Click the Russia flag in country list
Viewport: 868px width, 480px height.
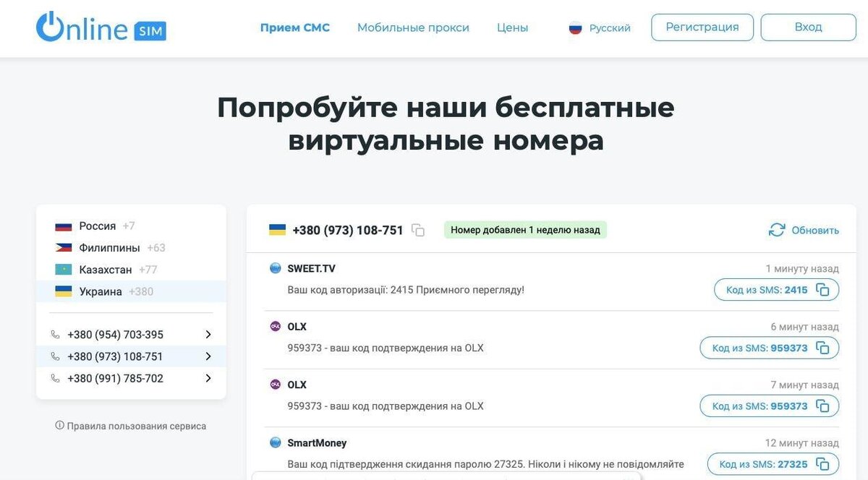[x=64, y=226]
